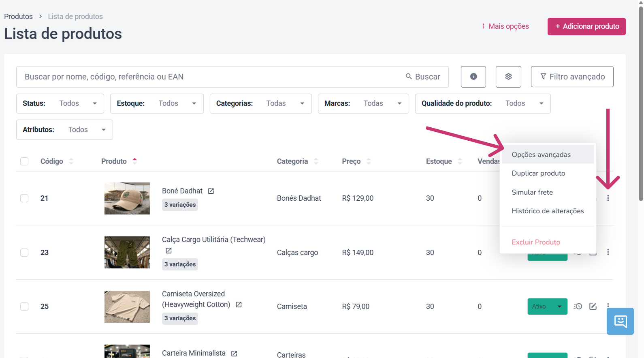Screen dimensions: 644x358
Task: Click Lista de produtos breadcrumb text
Action: pyautogui.click(x=75, y=17)
